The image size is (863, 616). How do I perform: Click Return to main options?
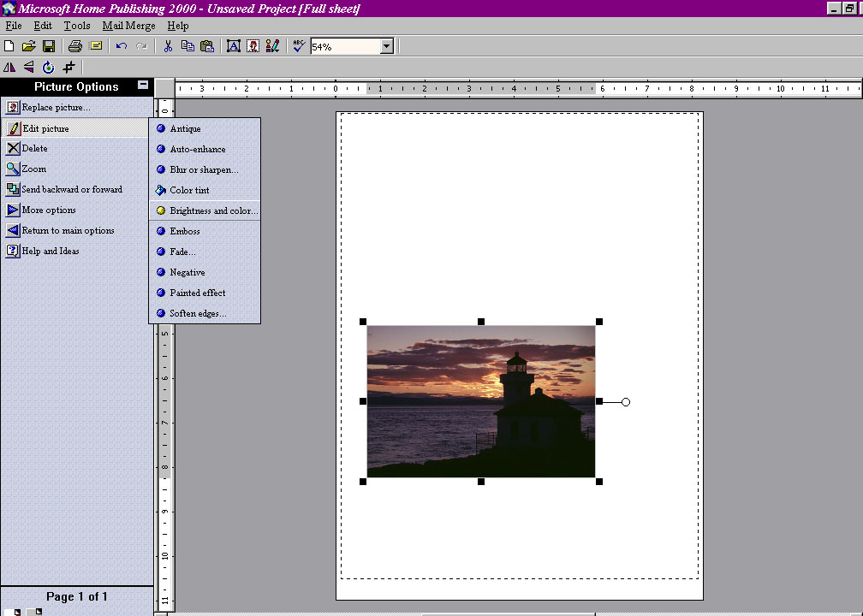67,231
